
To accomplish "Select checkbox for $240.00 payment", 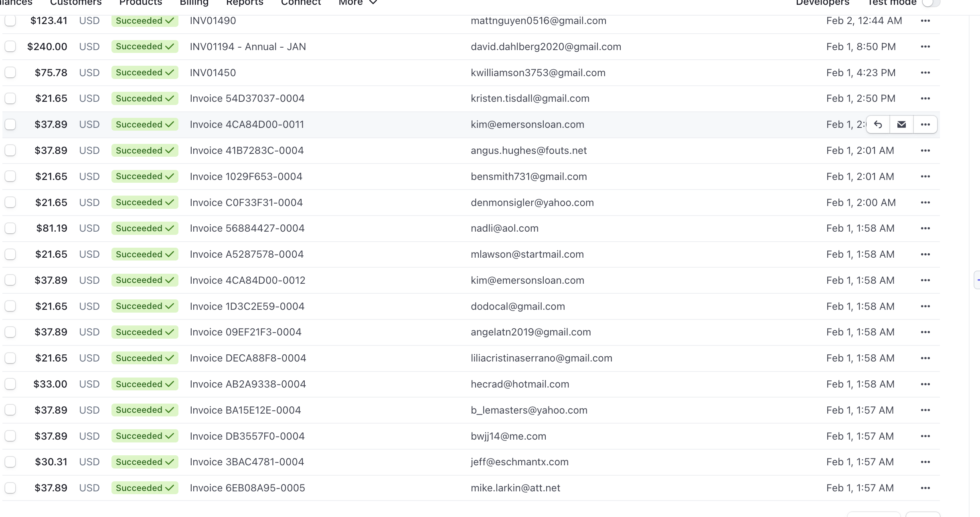I will coord(10,46).
